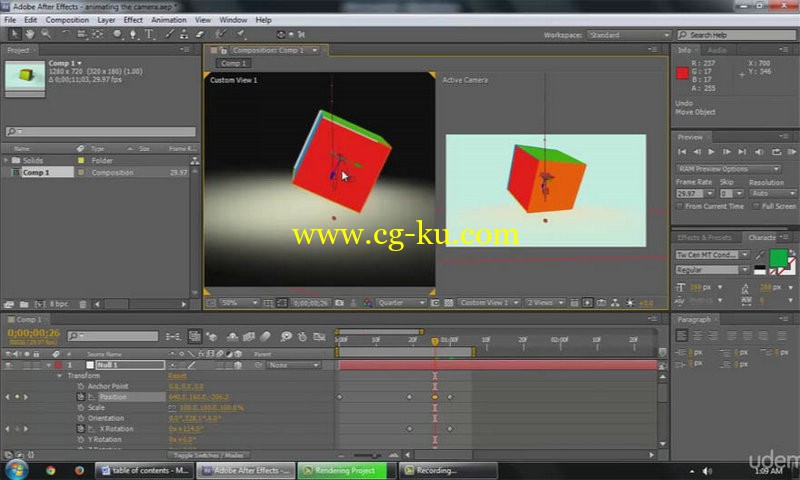Click the Play button in Preview panel
Screen dimensions: 800x480
pyautogui.click(x=711, y=152)
